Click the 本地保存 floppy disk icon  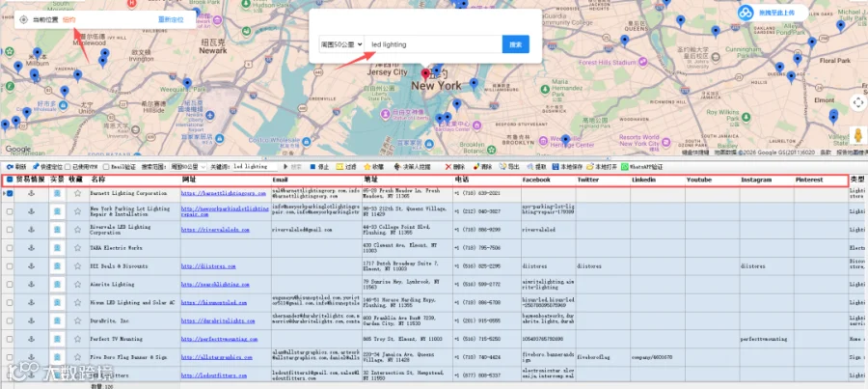556,166
